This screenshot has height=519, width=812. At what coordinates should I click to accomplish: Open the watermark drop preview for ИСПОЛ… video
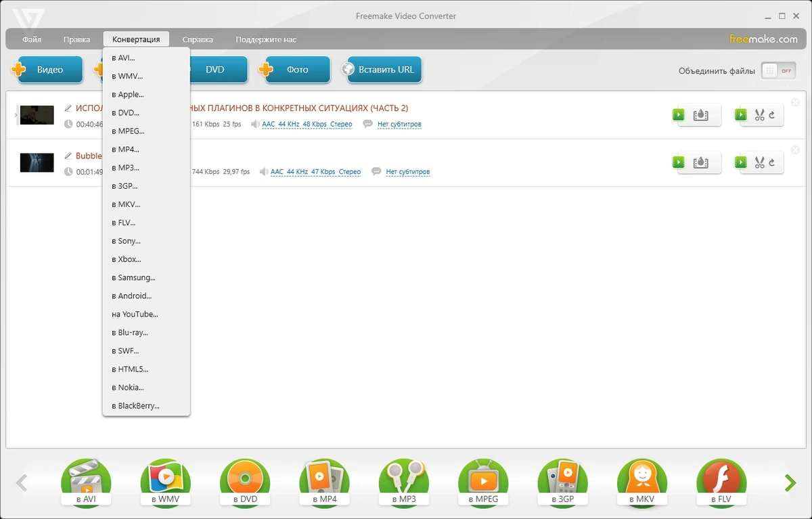700,115
